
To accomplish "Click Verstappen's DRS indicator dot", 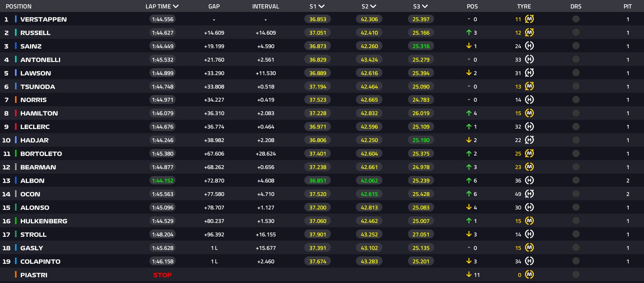I will [576, 19].
